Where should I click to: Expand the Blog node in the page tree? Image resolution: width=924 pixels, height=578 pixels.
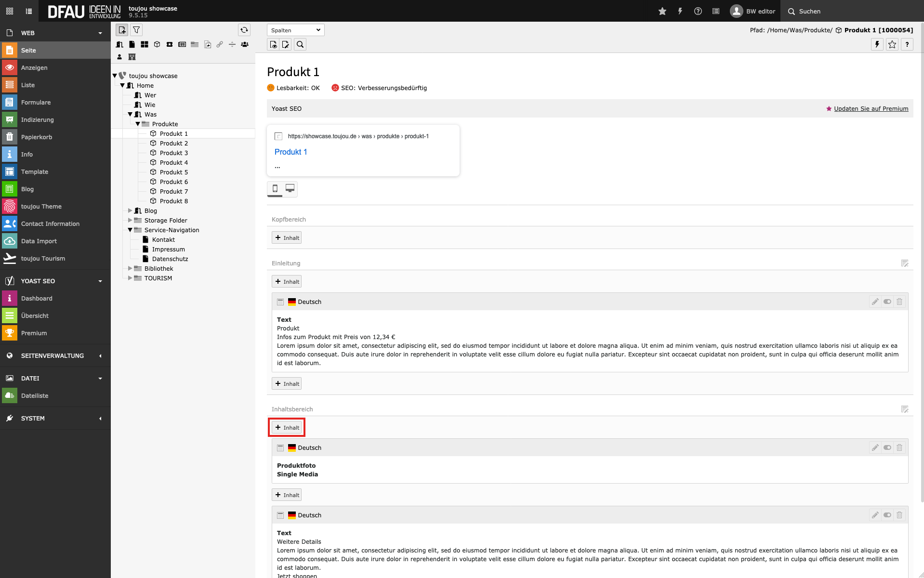click(x=130, y=210)
